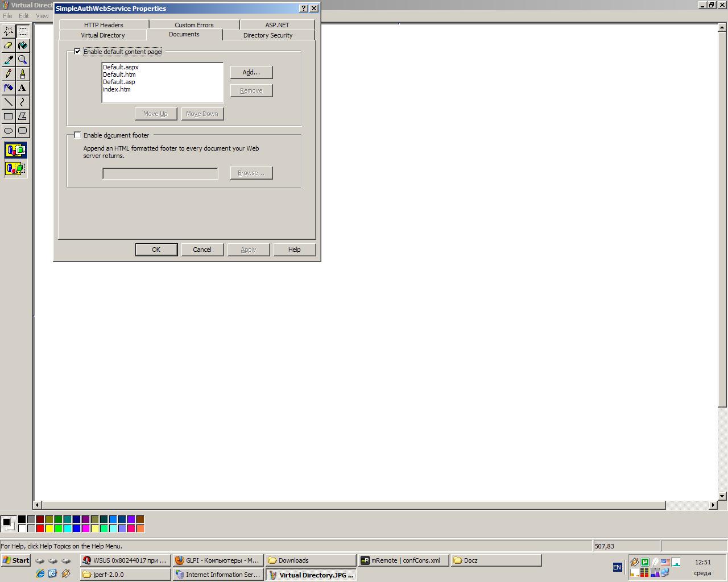This screenshot has height=582, width=728.
Task: Pick the white color swatch
Action: 22,528
